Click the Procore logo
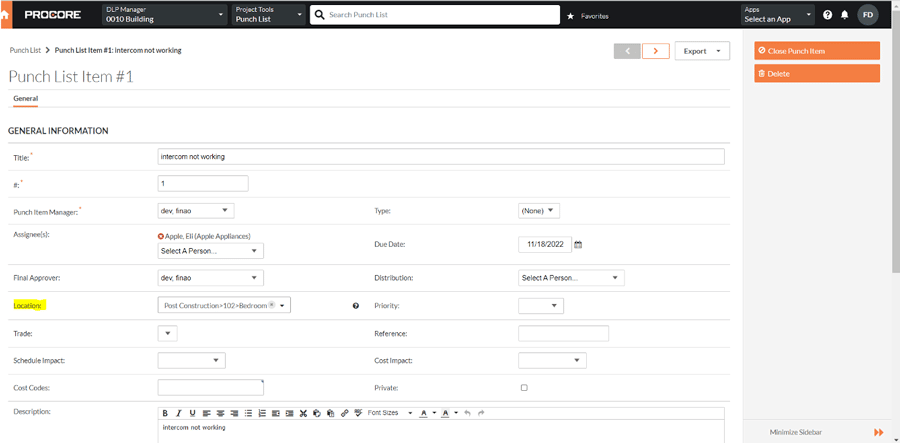The width and height of the screenshot is (900, 443). coord(52,15)
